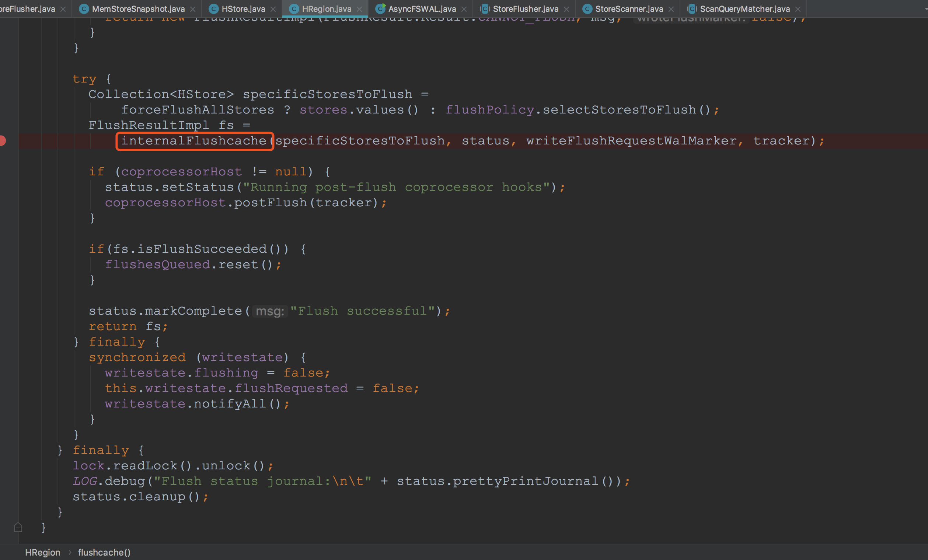The width and height of the screenshot is (928, 560).
Task: Click flushcache() in the breadcrumb bar
Action: [104, 552]
